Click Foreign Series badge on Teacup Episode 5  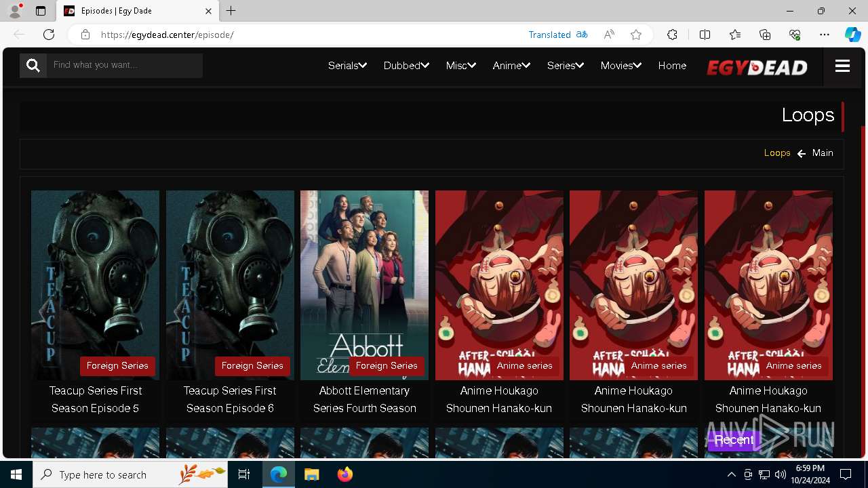click(x=117, y=366)
